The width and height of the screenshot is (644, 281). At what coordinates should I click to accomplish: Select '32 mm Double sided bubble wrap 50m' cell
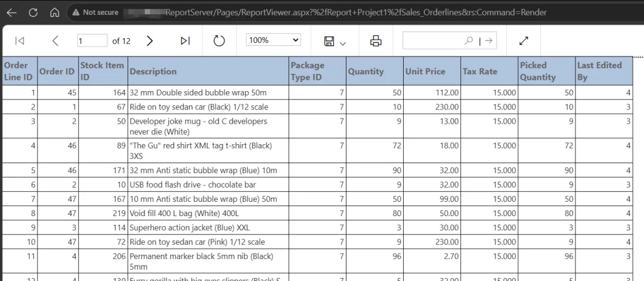pyautogui.click(x=208, y=93)
